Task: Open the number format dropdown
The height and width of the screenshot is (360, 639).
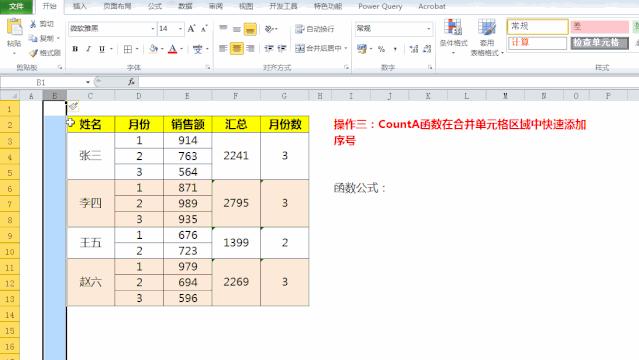Action: (428, 29)
